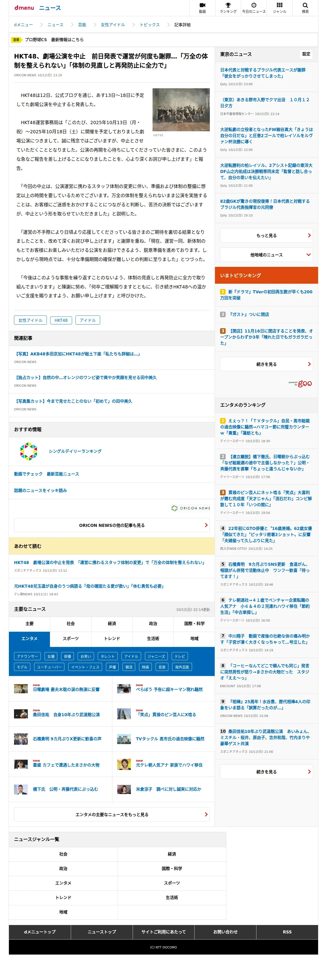Click RSS in footer
Screen dimensions: 327x980
click(287, 932)
